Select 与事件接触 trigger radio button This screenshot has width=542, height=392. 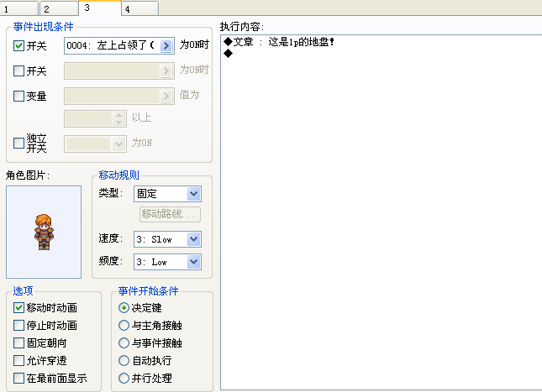coord(124,342)
